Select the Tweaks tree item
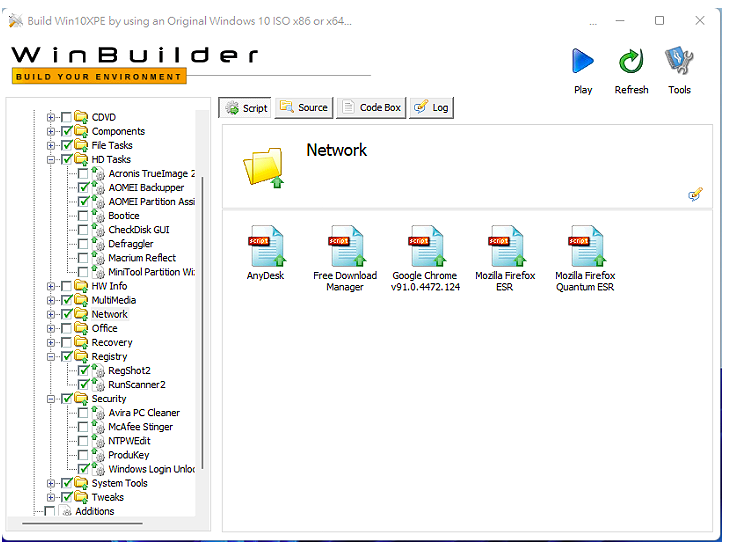Image resolution: width=732 pixels, height=545 pixels. point(107,497)
